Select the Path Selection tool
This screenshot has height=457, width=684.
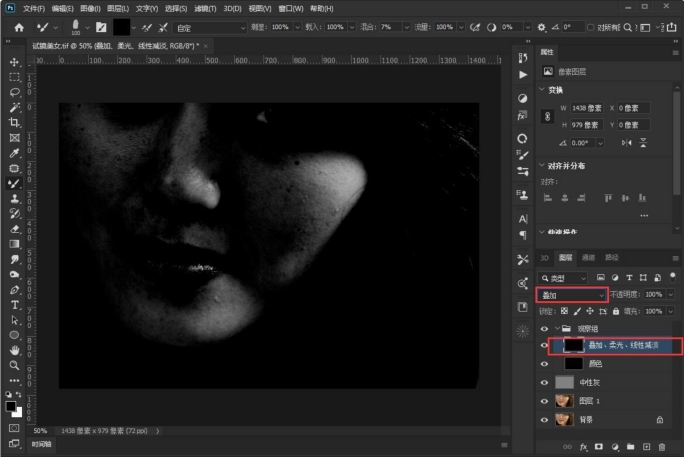(14, 320)
